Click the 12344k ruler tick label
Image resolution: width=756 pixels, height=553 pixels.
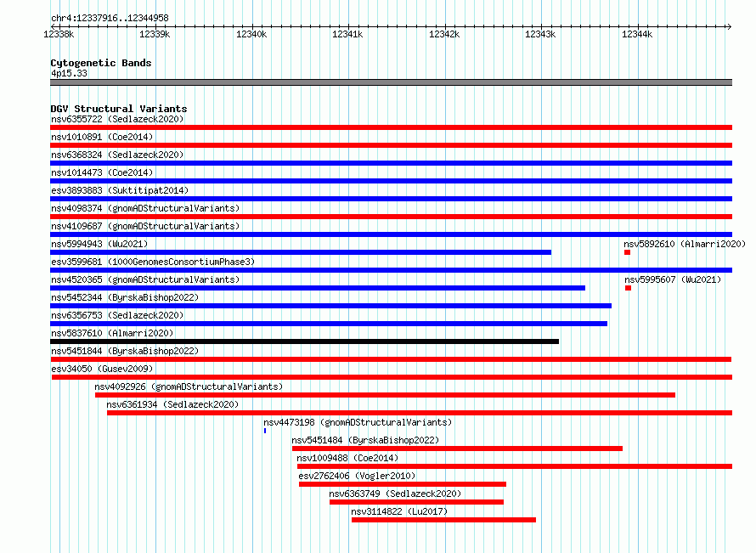coord(637,34)
